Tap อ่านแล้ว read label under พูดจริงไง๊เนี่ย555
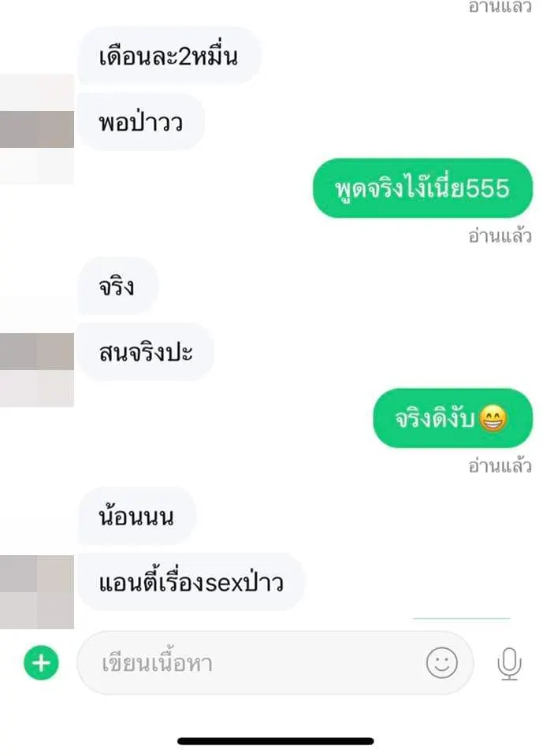The height and width of the screenshot is (756, 550). (500, 236)
